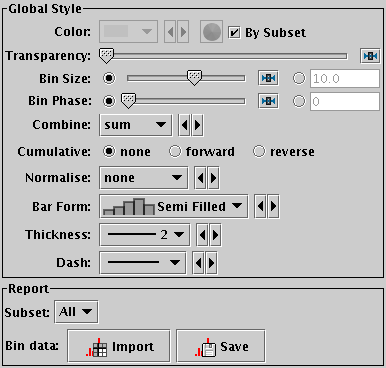
Task: Open the Thickness dropdown
Action: pos(145,235)
